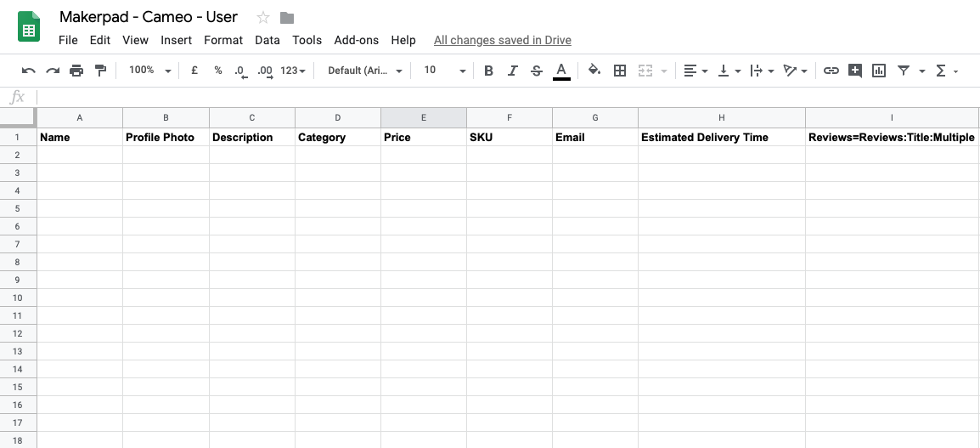Click the select-all corner box
The width and height of the screenshot is (980, 448).
pyautogui.click(x=18, y=117)
